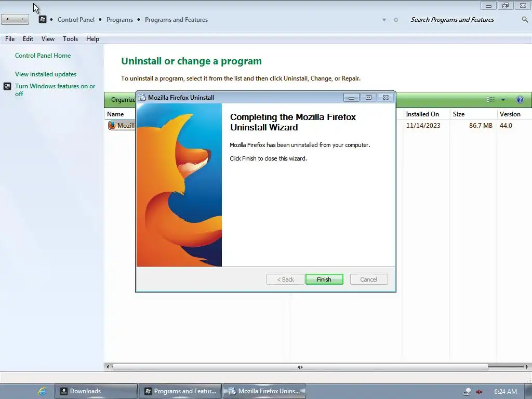Open the Tools menu
The width and height of the screenshot is (532, 399).
point(70,38)
